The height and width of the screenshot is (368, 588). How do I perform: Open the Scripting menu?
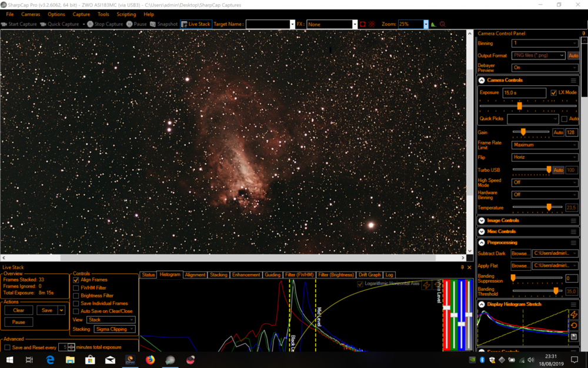tap(126, 14)
